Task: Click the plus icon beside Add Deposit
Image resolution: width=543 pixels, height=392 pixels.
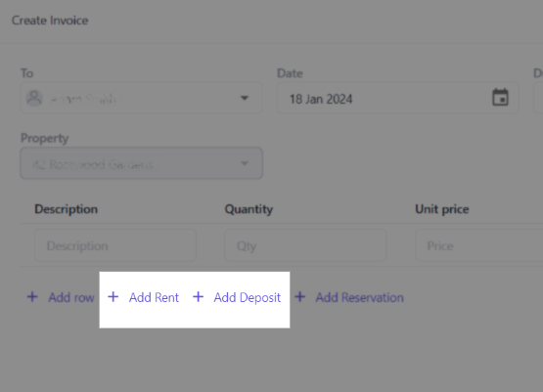Action: (198, 297)
